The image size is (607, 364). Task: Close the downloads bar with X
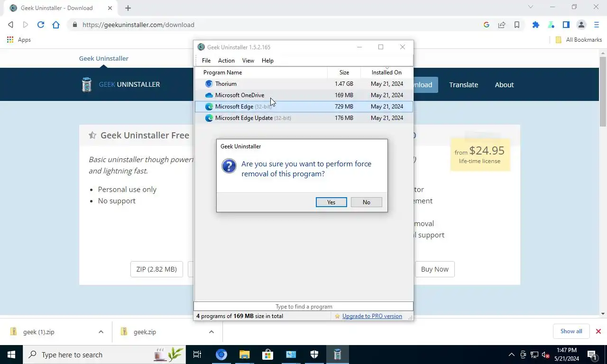coord(598,331)
